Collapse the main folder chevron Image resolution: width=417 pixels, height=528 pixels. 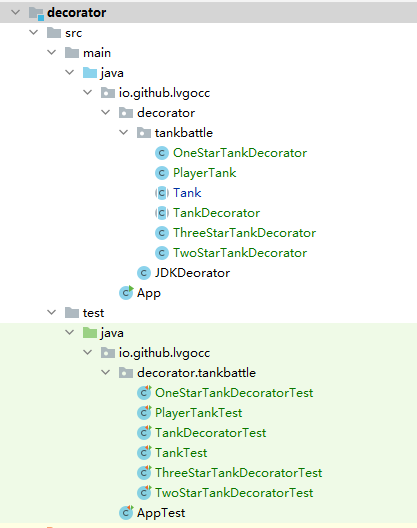pos(52,53)
